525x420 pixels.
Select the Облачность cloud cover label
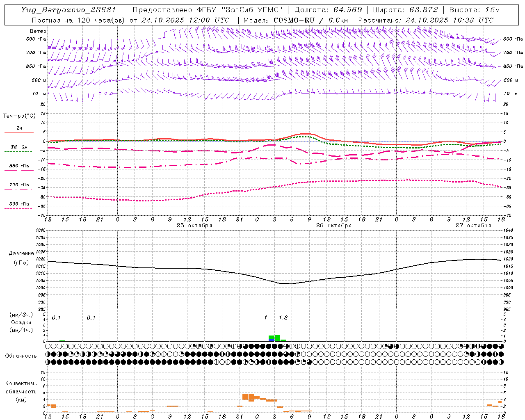pyautogui.click(x=21, y=356)
